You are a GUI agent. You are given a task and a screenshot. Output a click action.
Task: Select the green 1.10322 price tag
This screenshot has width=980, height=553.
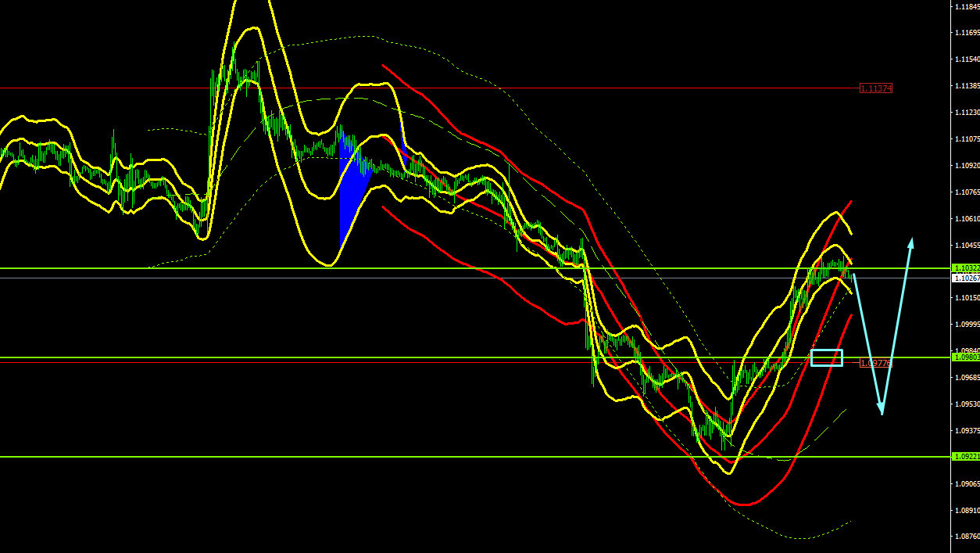(x=966, y=268)
